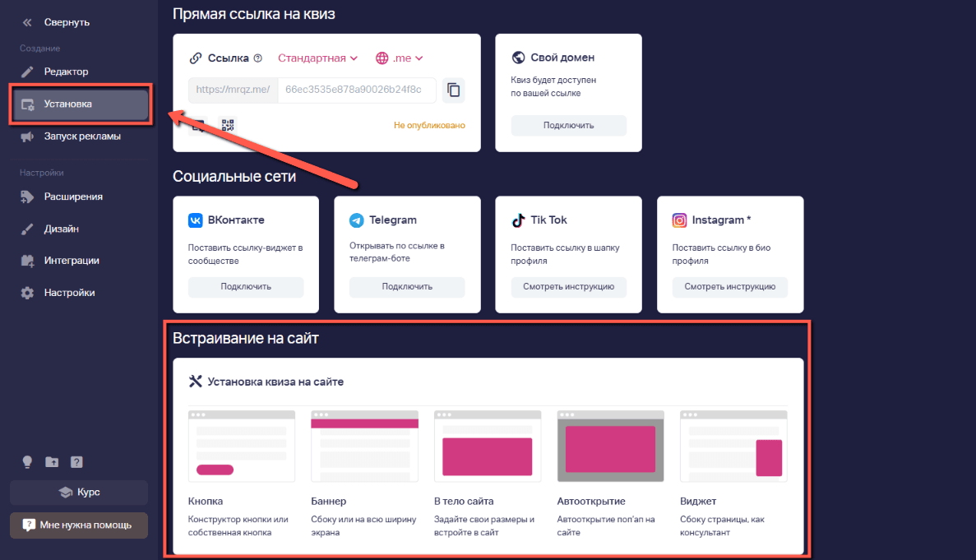Click the folder upload icon
976x560 pixels.
point(52,461)
